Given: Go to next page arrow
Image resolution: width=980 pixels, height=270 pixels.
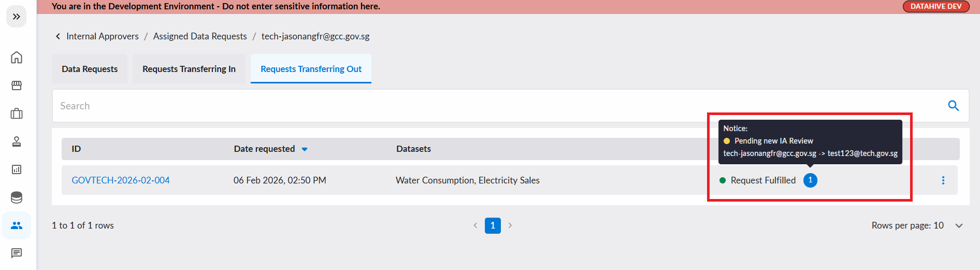Looking at the screenshot, I should point(510,225).
